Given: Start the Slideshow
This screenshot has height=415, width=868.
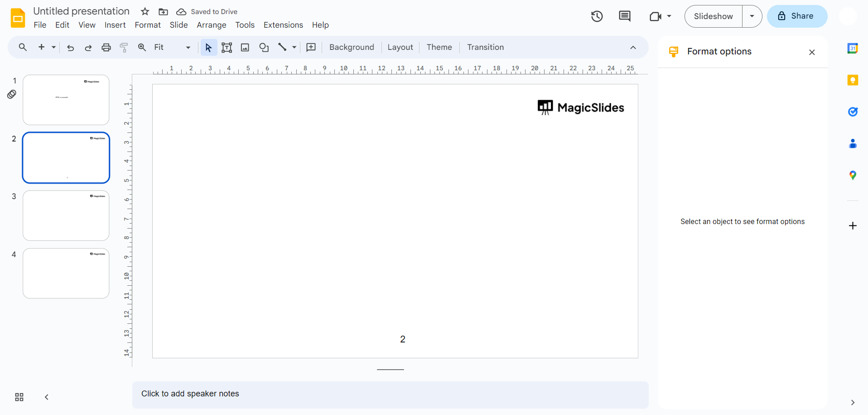Looking at the screenshot, I should coord(714,16).
